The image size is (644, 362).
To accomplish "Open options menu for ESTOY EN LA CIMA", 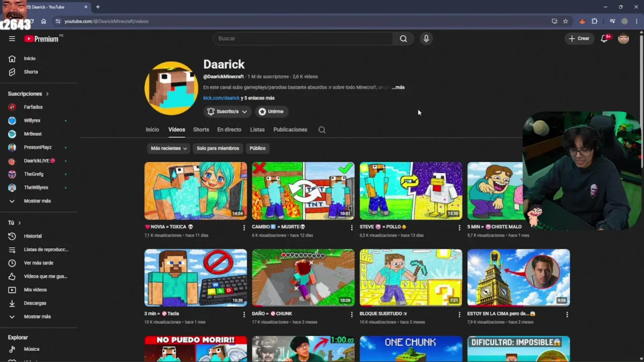I will coord(567,315).
